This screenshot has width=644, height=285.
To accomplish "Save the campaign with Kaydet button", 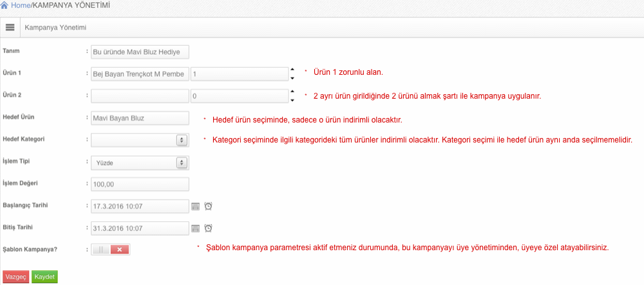I will 44,277.
